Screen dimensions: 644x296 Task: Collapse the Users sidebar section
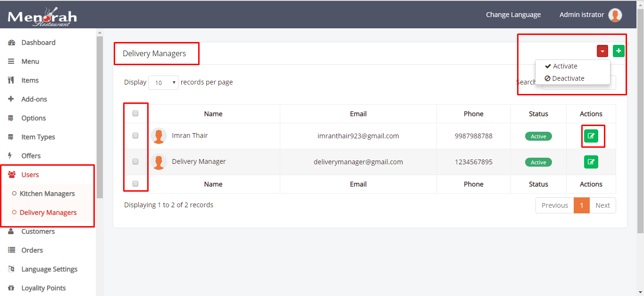(30, 175)
